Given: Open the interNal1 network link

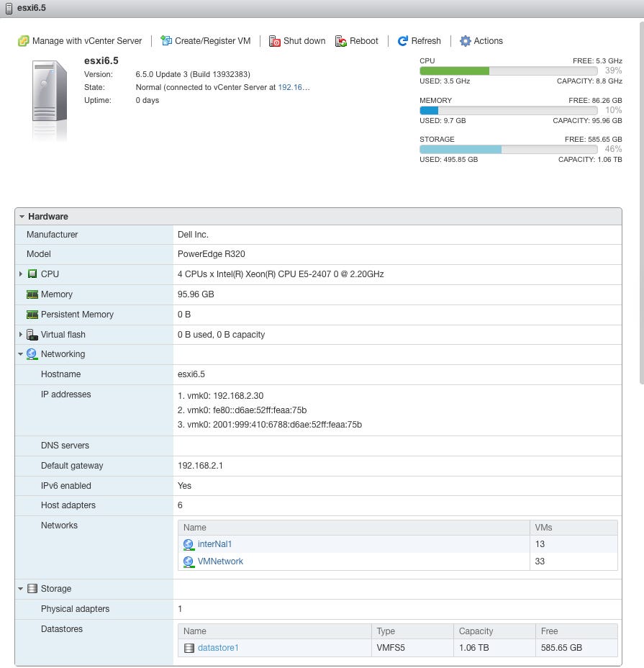Looking at the screenshot, I should [x=214, y=544].
